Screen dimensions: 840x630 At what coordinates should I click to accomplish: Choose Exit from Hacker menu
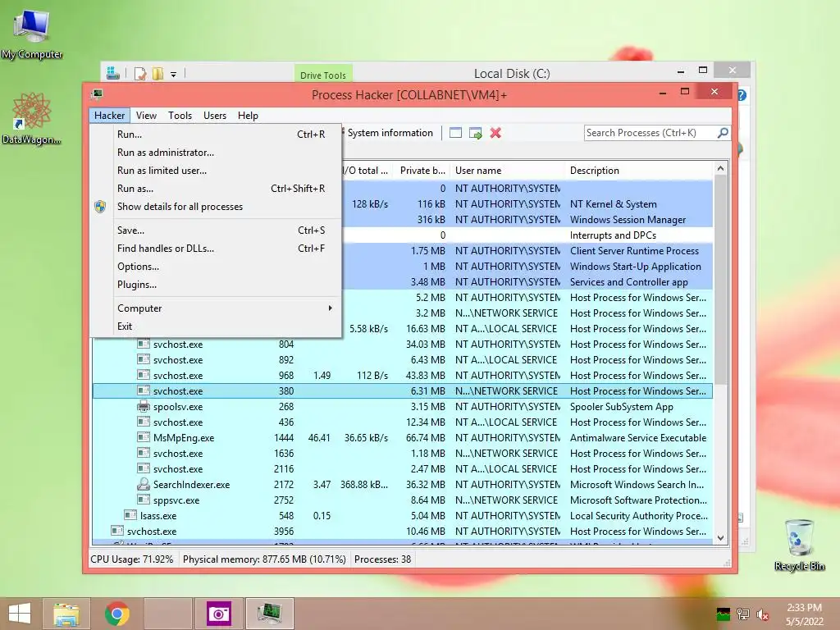pos(216,326)
